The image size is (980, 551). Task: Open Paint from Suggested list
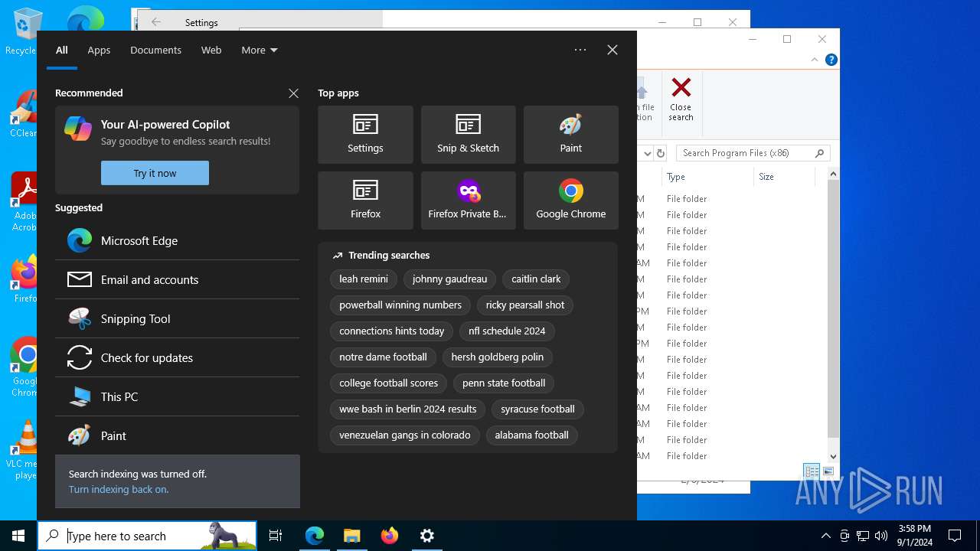pos(177,435)
